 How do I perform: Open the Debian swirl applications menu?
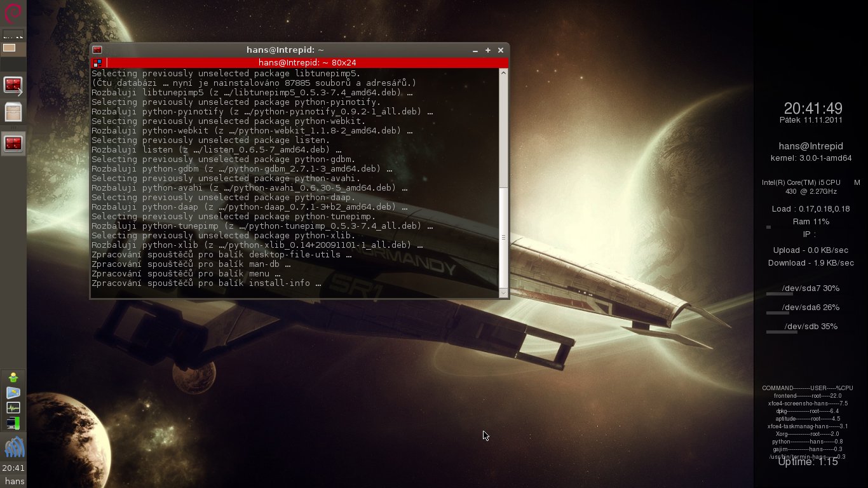(13, 13)
